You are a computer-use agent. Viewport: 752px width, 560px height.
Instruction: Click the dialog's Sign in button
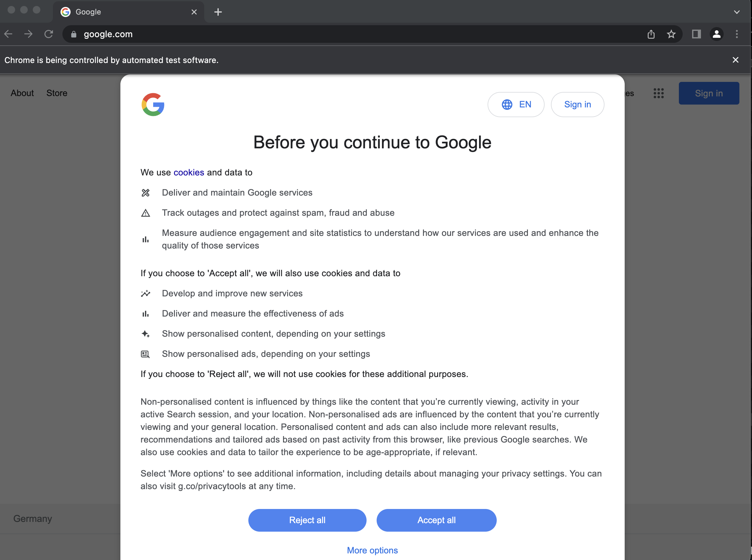(x=577, y=104)
